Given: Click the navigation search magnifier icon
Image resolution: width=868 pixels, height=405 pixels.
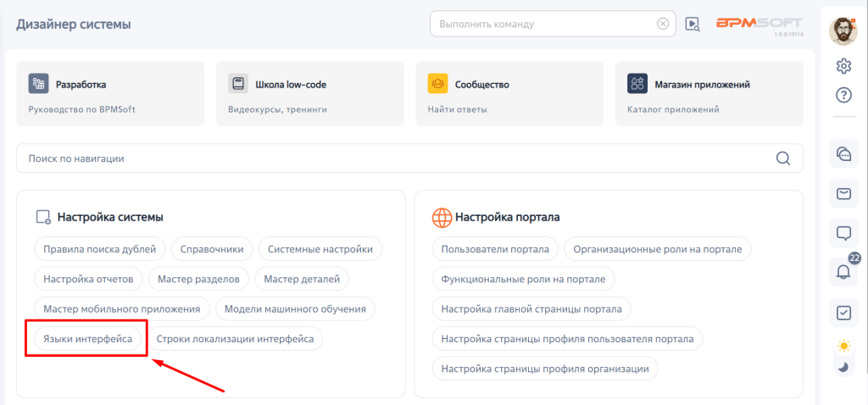Looking at the screenshot, I should pos(782,158).
